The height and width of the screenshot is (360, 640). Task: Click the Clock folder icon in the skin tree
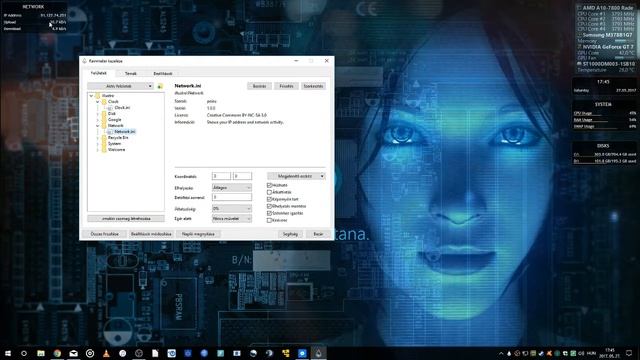104,102
